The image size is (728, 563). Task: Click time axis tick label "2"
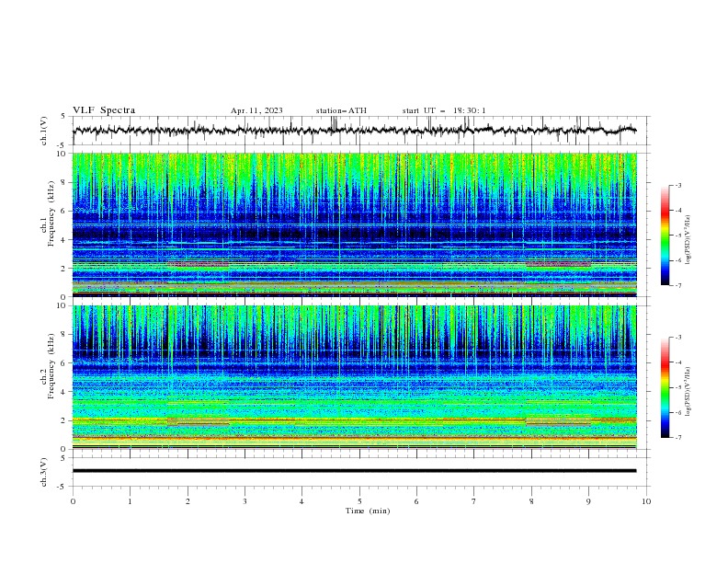click(188, 501)
